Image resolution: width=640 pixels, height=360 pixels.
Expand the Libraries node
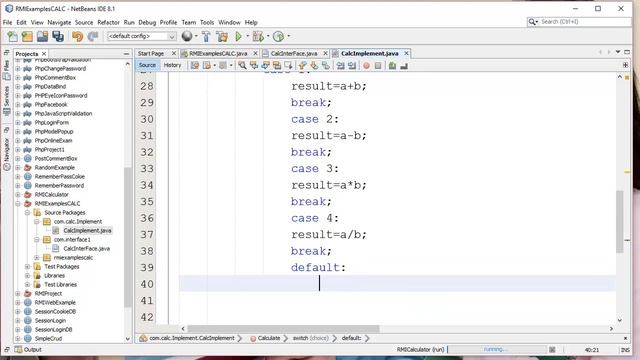(x=27, y=276)
